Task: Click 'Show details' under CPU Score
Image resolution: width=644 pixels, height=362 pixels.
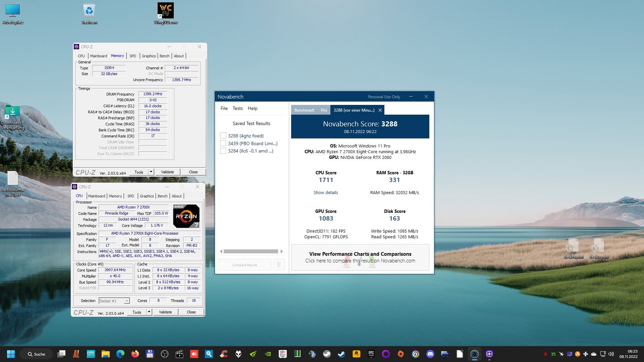Action: point(326,192)
